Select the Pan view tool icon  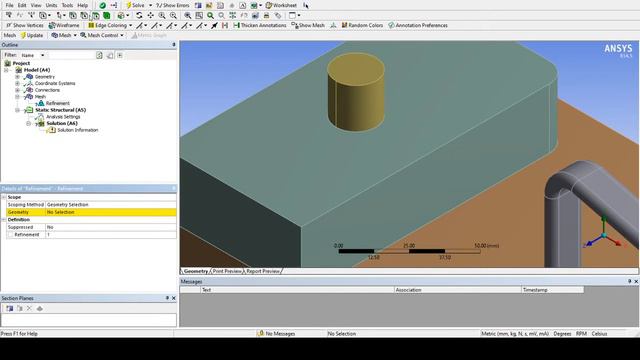point(151,16)
